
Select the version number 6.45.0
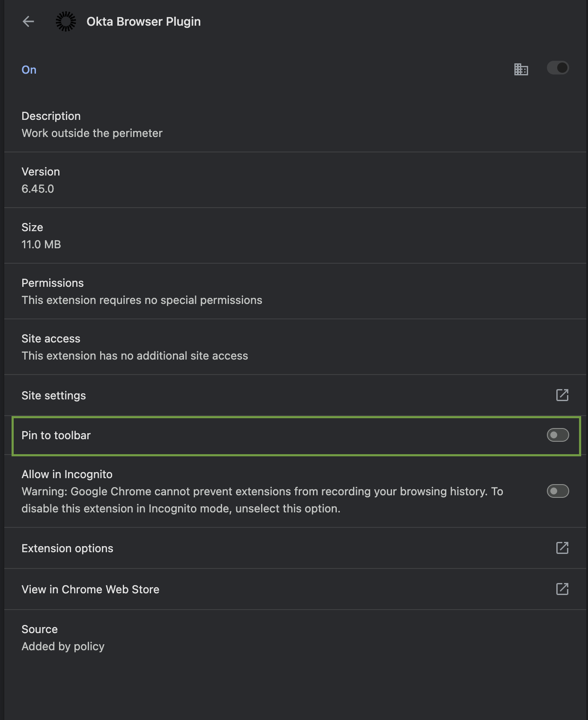pyautogui.click(x=38, y=189)
